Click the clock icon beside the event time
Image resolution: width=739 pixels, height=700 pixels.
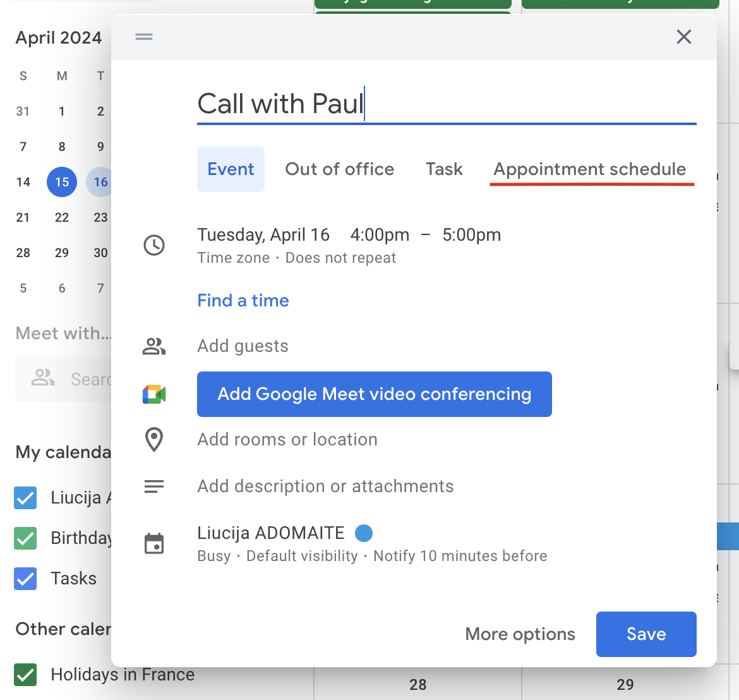[154, 245]
